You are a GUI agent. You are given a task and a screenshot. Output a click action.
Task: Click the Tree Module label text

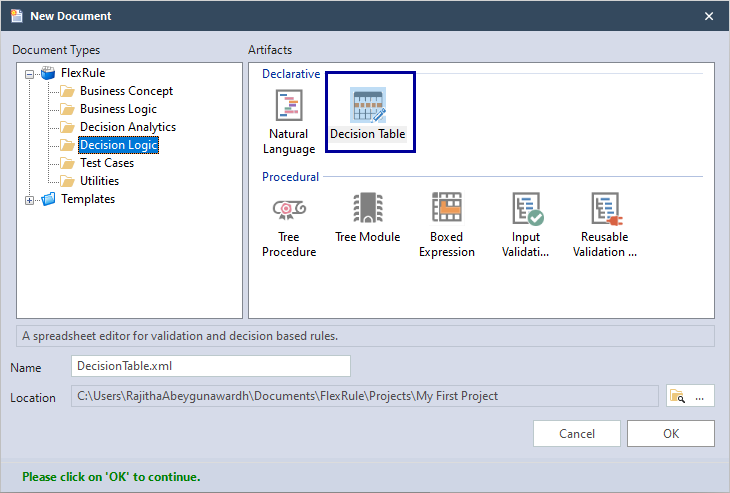368,237
